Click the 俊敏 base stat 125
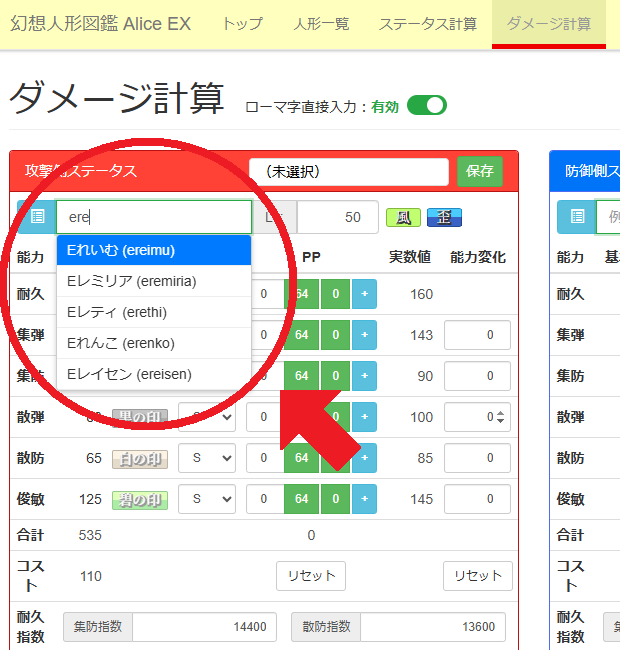 90,499
